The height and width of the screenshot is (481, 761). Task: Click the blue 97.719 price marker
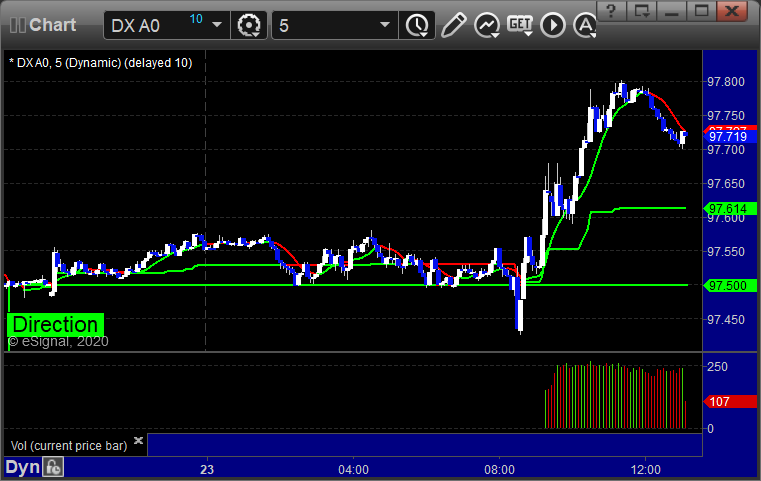coord(730,137)
